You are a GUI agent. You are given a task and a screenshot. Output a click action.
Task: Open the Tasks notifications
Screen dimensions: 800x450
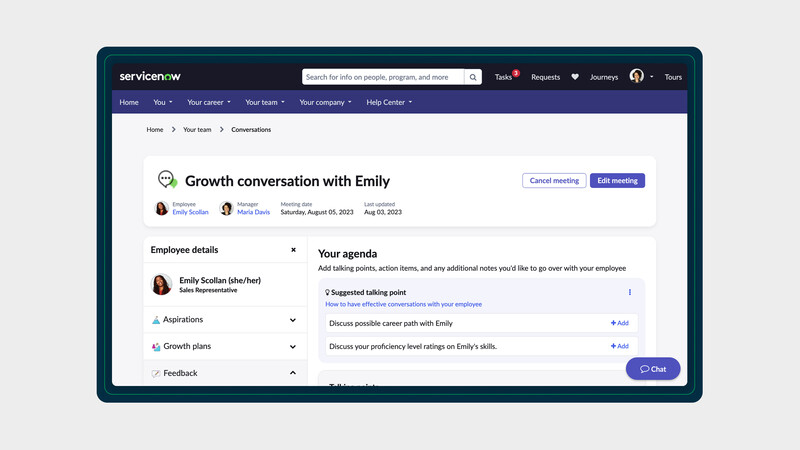coord(505,77)
